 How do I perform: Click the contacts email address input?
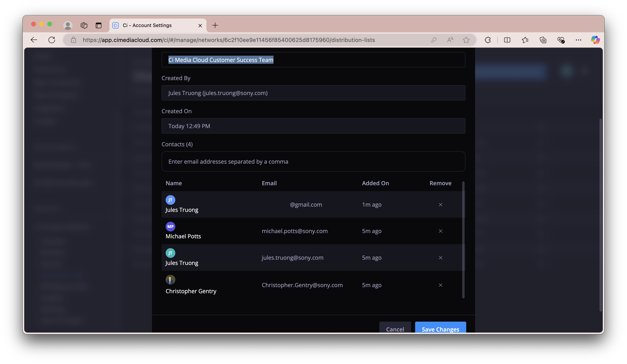[x=313, y=161]
